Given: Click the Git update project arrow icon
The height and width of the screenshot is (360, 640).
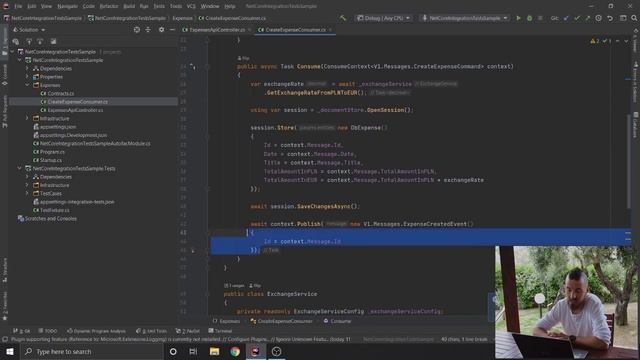Looking at the screenshot, I should coord(566,18).
